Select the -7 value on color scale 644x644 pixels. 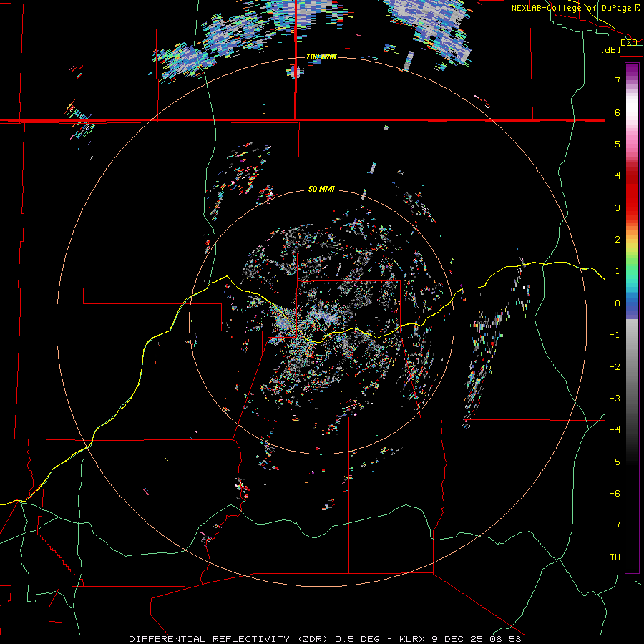click(x=615, y=525)
